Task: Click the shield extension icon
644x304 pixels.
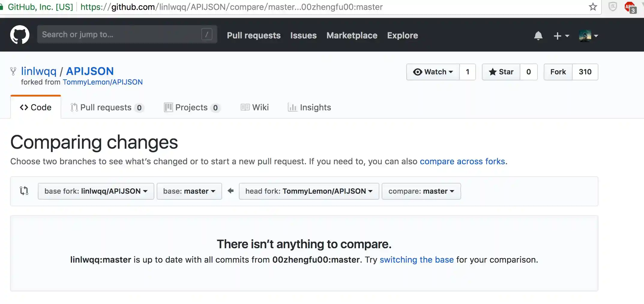Action: 612,7
